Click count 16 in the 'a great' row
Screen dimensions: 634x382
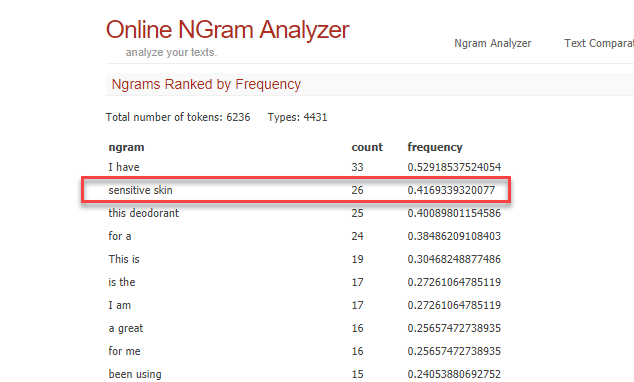357,328
